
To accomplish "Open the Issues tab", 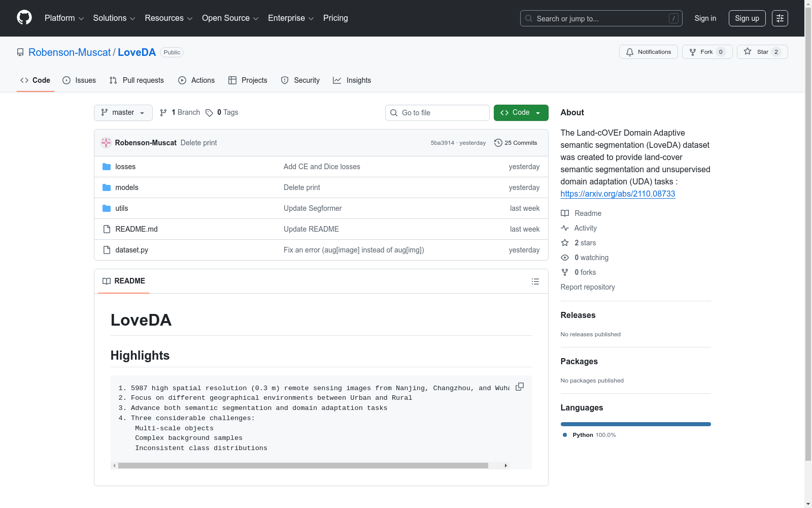I will point(79,80).
